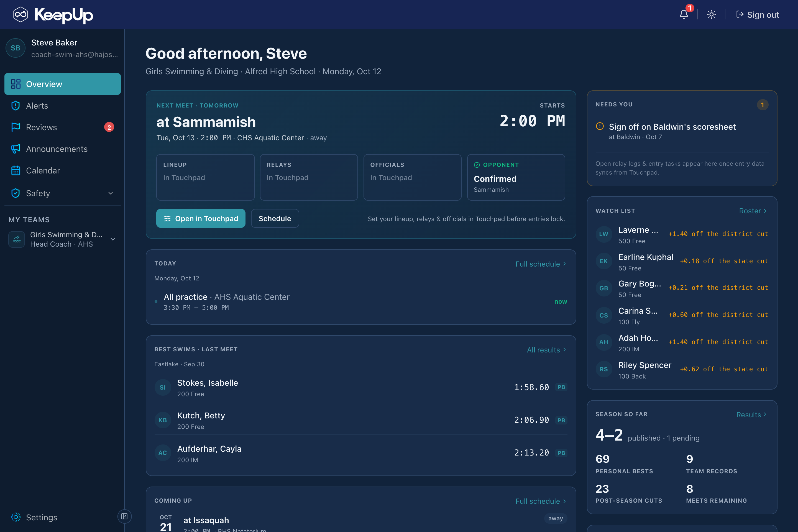
Task: Click the swim team waves icon
Action: click(17, 239)
